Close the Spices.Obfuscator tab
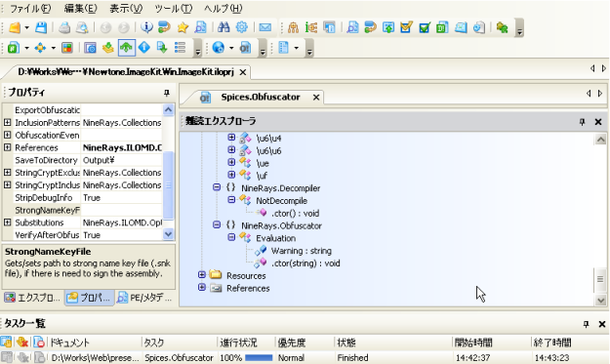 316,98
